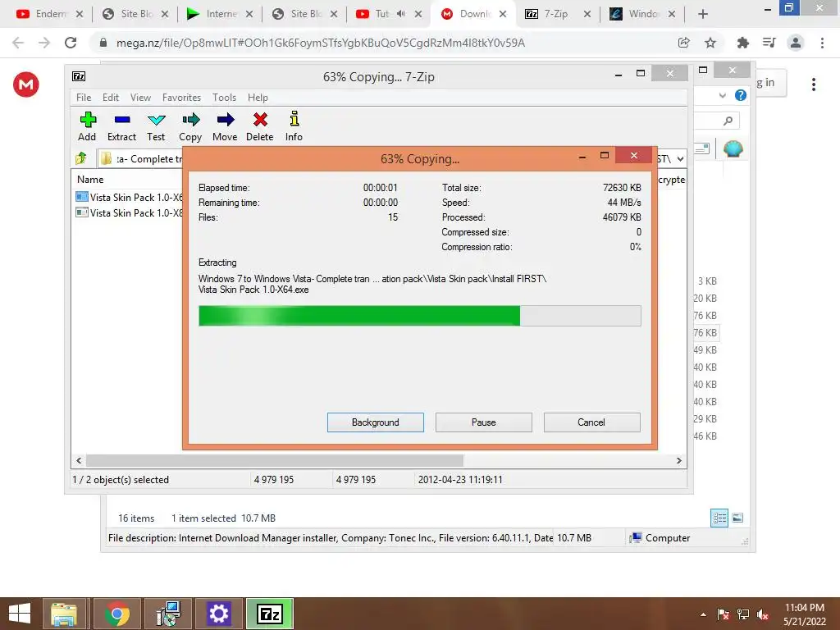Screen dimensions: 840x630
Task: Switch to the Endermen YouTube tab
Action: [x=49, y=14]
